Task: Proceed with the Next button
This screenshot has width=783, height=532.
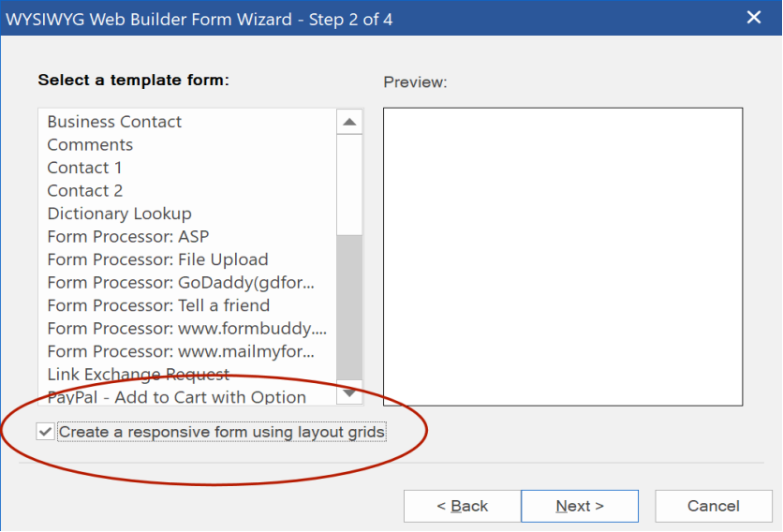Action: pos(580,506)
